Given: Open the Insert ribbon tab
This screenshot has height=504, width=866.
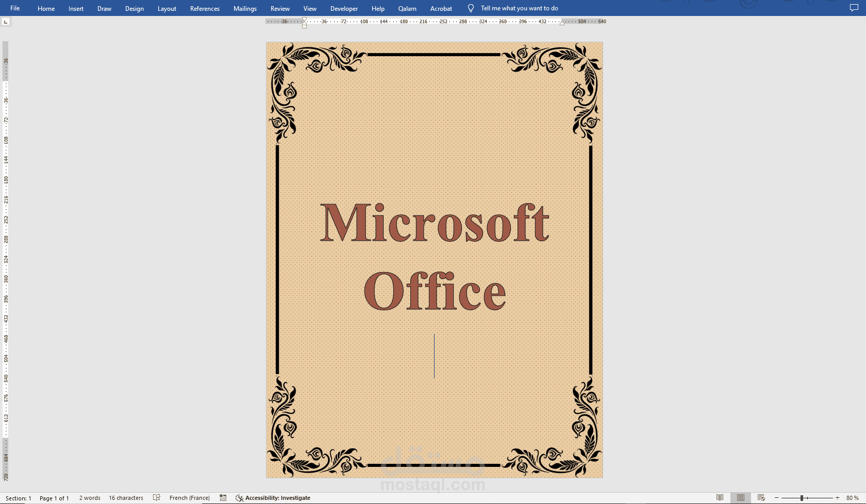Looking at the screenshot, I should (76, 8).
